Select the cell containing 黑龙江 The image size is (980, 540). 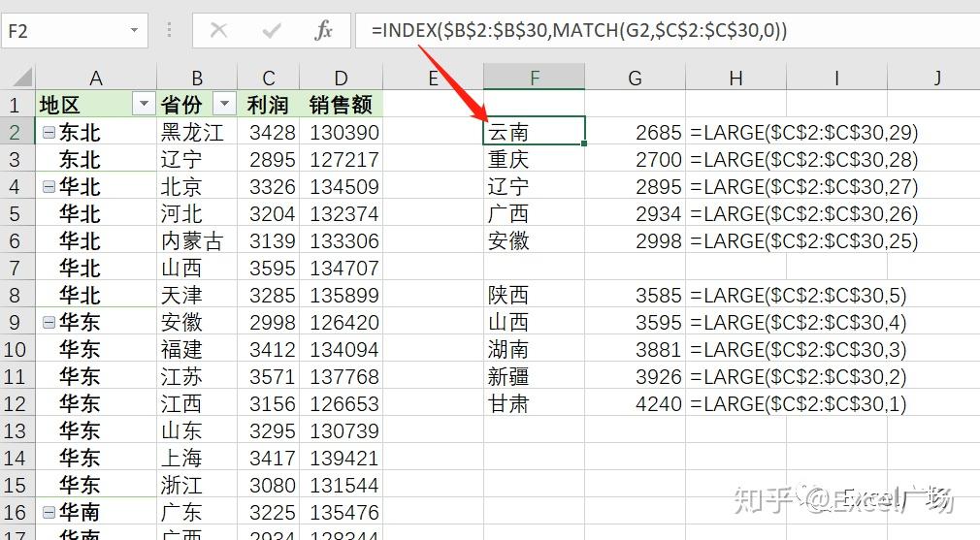[197, 132]
